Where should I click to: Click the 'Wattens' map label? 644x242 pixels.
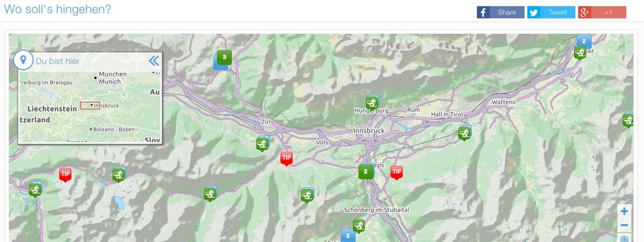point(503,102)
